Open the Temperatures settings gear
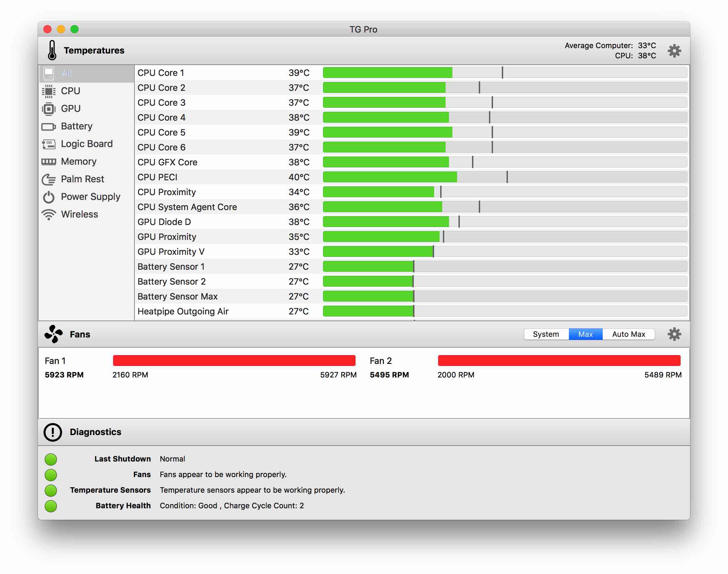 (x=674, y=51)
